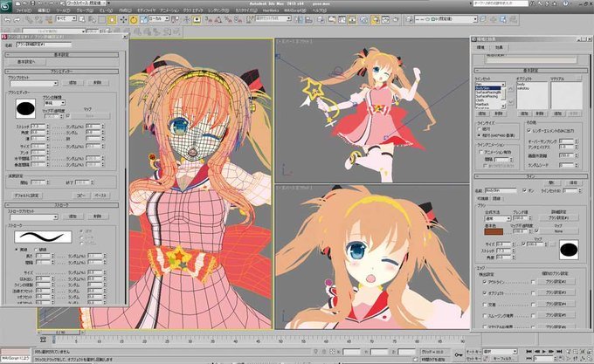Select 相対 line size radio button
The width and height of the screenshot is (594, 364).
click(480, 135)
